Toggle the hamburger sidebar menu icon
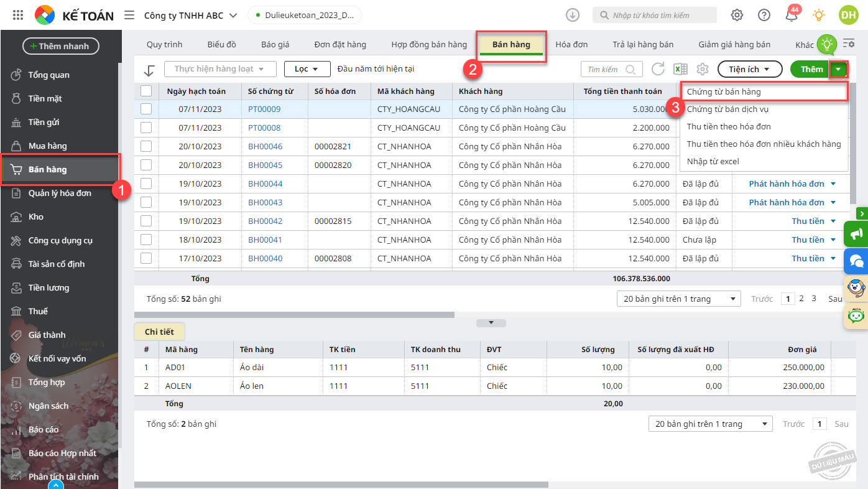Screen dimensions: 868x489 [129, 15]
